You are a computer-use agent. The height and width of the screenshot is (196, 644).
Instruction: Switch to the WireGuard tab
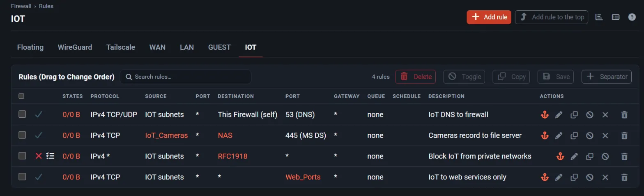pyautogui.click(x=75, y=47)
